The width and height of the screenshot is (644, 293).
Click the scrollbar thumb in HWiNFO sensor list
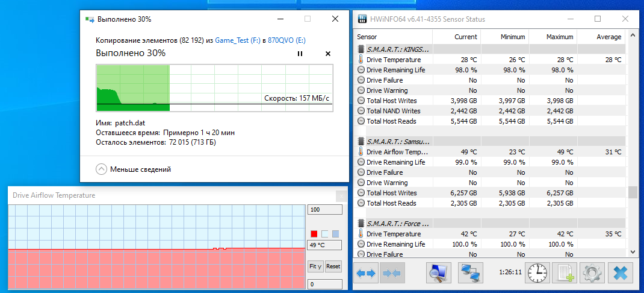click(x=632, y=192)
